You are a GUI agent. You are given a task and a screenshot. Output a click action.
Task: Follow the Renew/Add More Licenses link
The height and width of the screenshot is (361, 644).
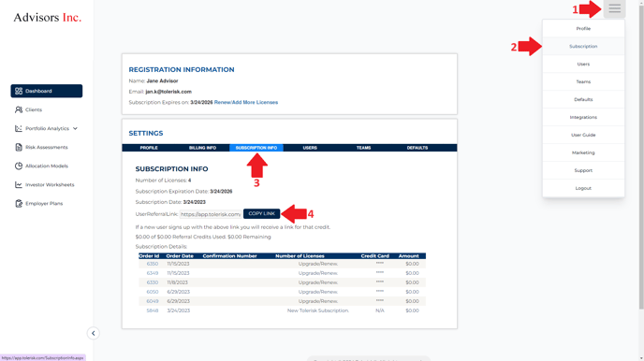246,102
